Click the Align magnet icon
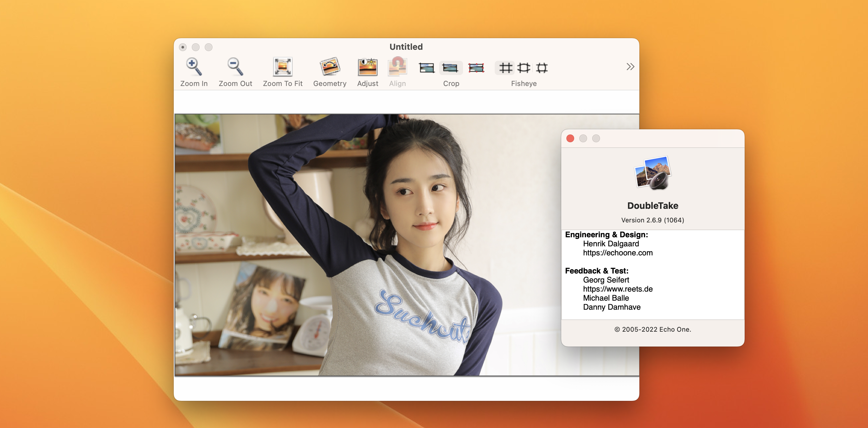The height and width of the screenshot is (428, 868). pyautogui.click(x=397, y=67)
